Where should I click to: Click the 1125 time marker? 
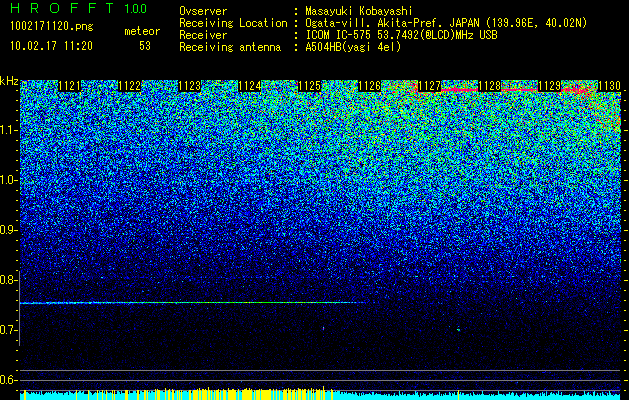pyautogui.click(x=310, y=86)
